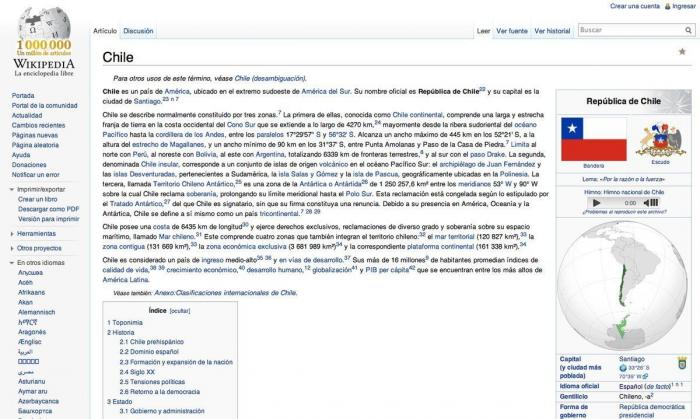Open the América del Sur link
Viewport: 700px width, 419px height.
click(x=326, y=91)
